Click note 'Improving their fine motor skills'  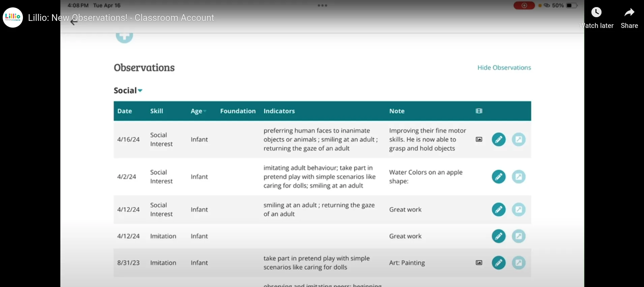pos(428,139)
